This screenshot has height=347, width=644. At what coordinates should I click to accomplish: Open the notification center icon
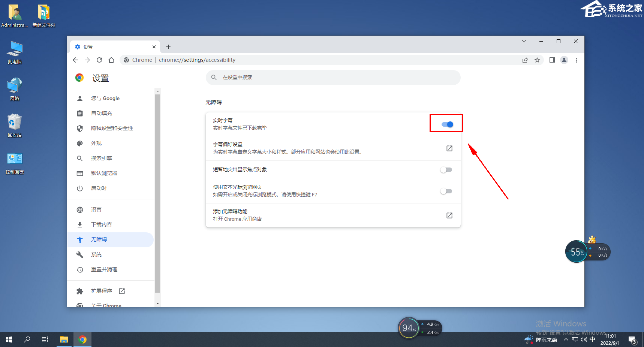coord(633,340)
